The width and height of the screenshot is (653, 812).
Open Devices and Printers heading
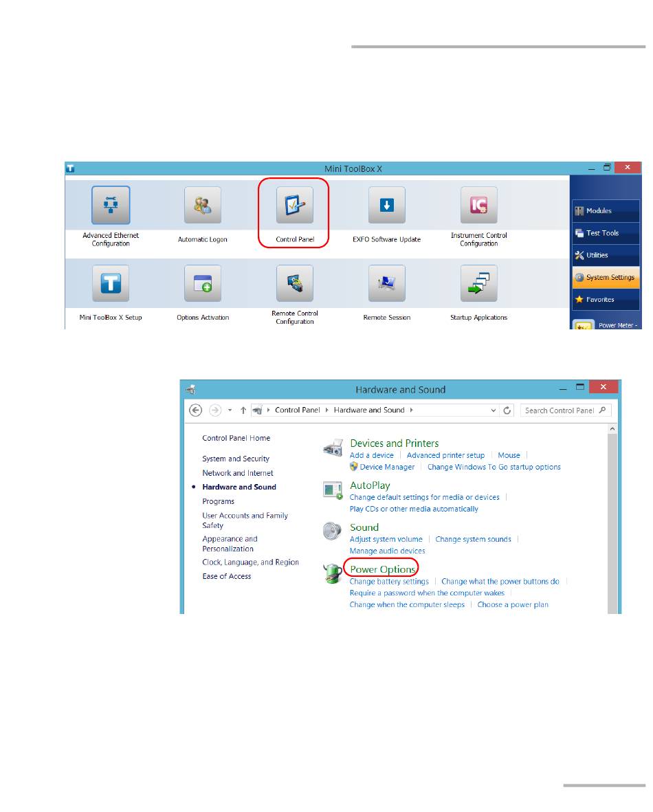coord(394,443)
